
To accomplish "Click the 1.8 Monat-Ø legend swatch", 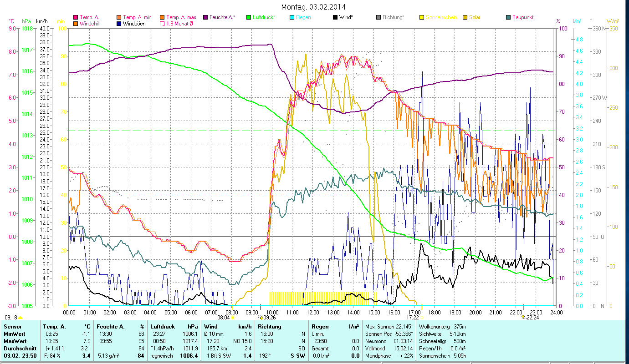I will pyautogui.click(x=162, y=23).
